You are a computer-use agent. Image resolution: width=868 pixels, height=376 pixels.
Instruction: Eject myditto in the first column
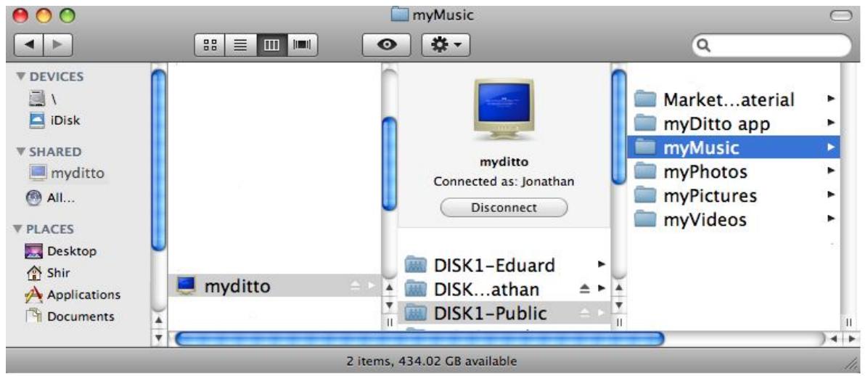click(357, 286)
